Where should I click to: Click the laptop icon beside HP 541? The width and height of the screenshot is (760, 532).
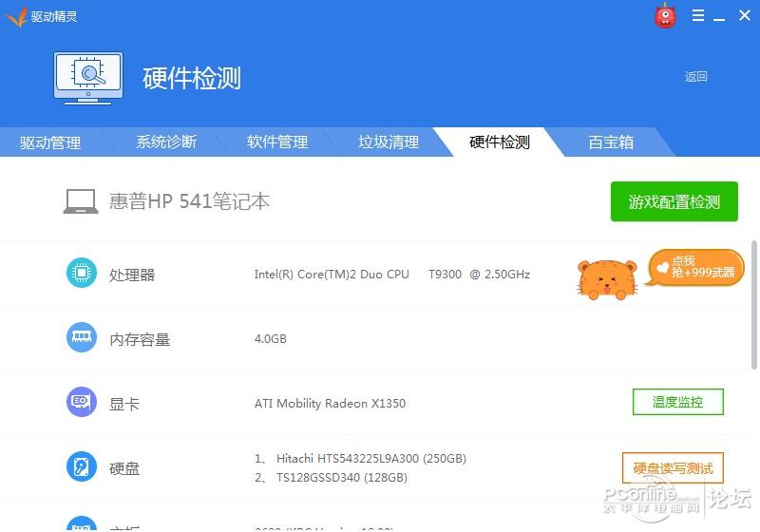point(81,201)
